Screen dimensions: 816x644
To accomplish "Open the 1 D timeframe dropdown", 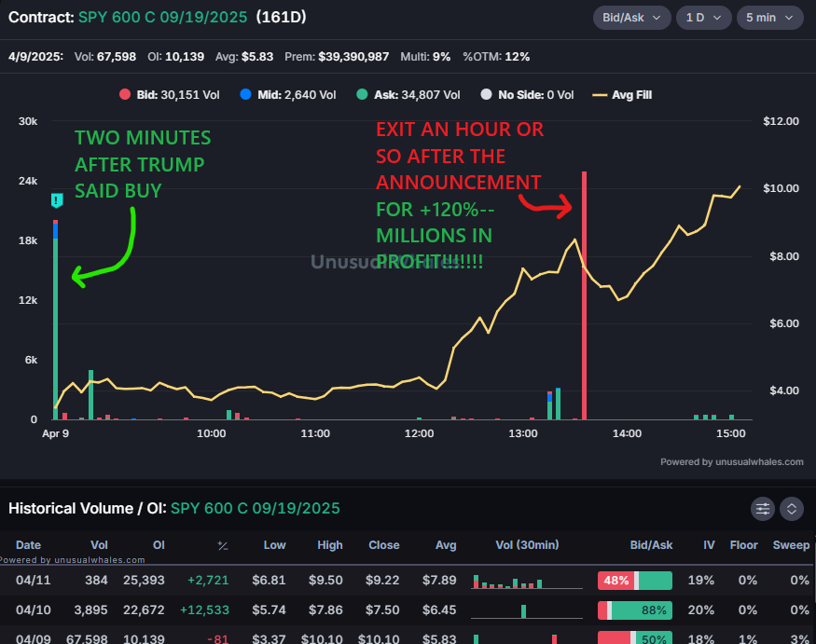I will [703, 18].
